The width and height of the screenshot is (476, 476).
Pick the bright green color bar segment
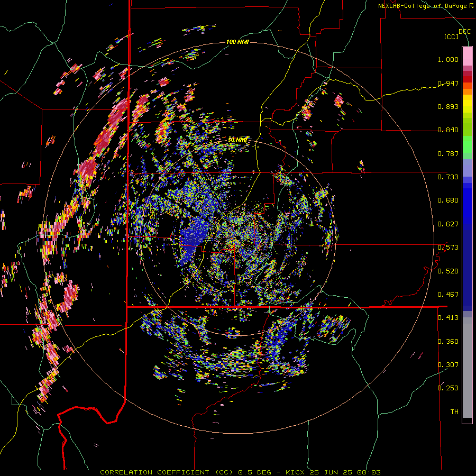pyautogui.click(x=467, y=145)
